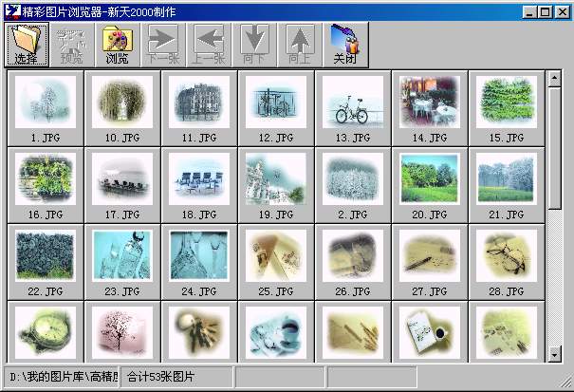Viewport: 574px width, 392px height.
Task: Click the scrollbar down arrow
Action: tap(555, 355)
